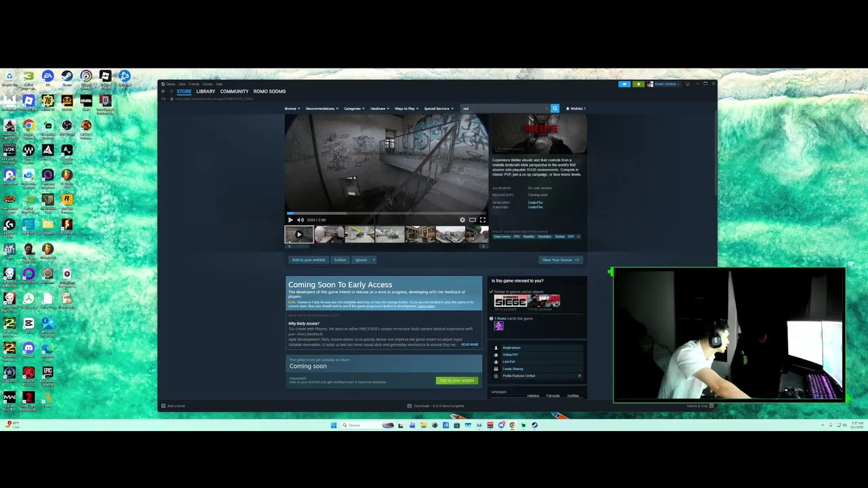
Task: Open the Family Sharing feature link
Action: 513,369
